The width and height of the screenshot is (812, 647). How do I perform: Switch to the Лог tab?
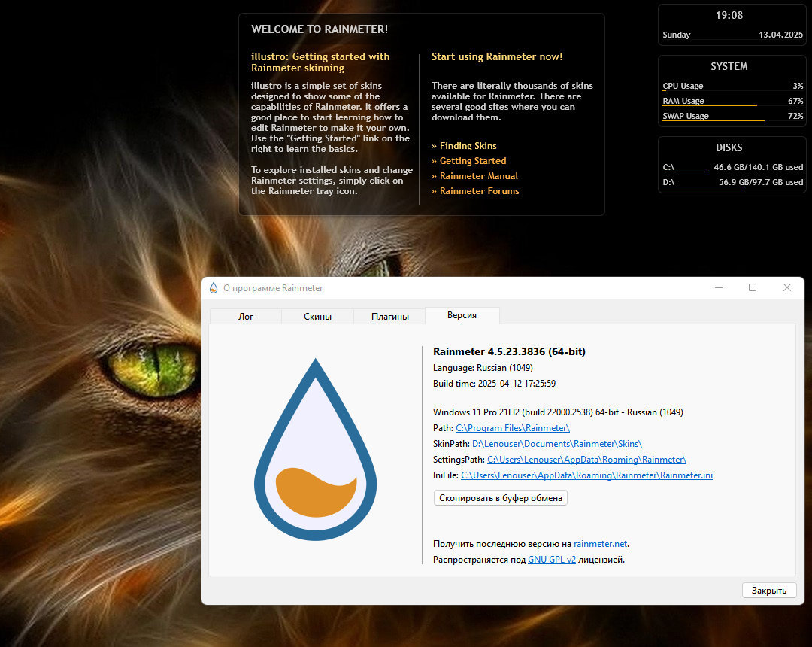tap(246, 317)
